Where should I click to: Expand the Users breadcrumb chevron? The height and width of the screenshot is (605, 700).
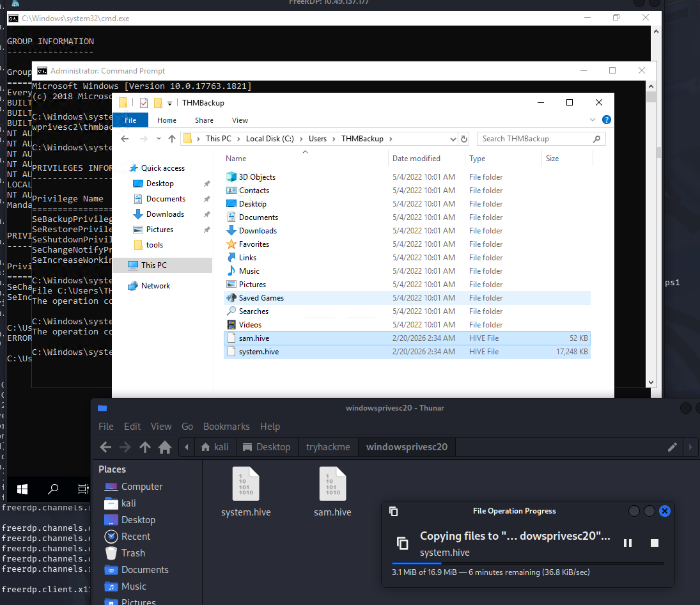333,139
